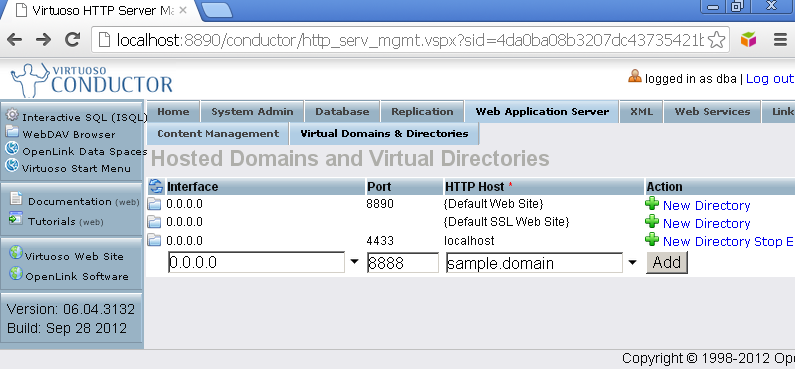
Task: Expand the Interface dropdown arrow
Action: [354, 263]
